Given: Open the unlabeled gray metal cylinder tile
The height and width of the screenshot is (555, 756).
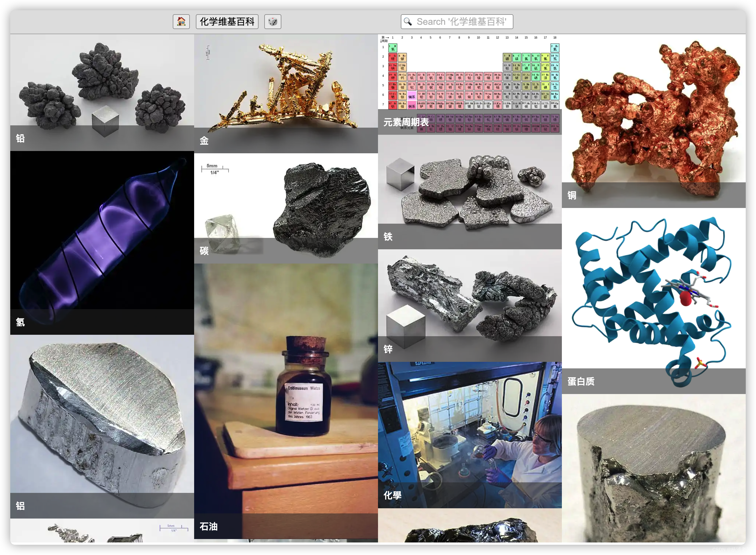Looking at the screenshot, I should [653, 470].
